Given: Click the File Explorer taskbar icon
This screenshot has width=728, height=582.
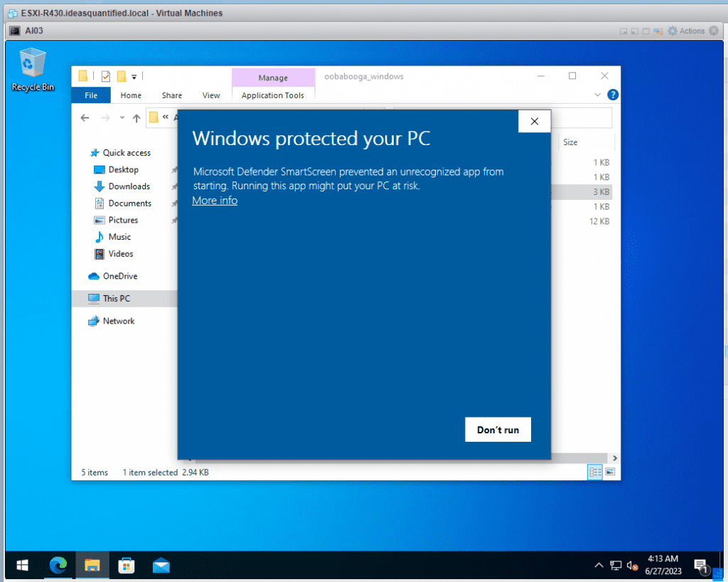Looking at the screenshot, I should point(92,565).
